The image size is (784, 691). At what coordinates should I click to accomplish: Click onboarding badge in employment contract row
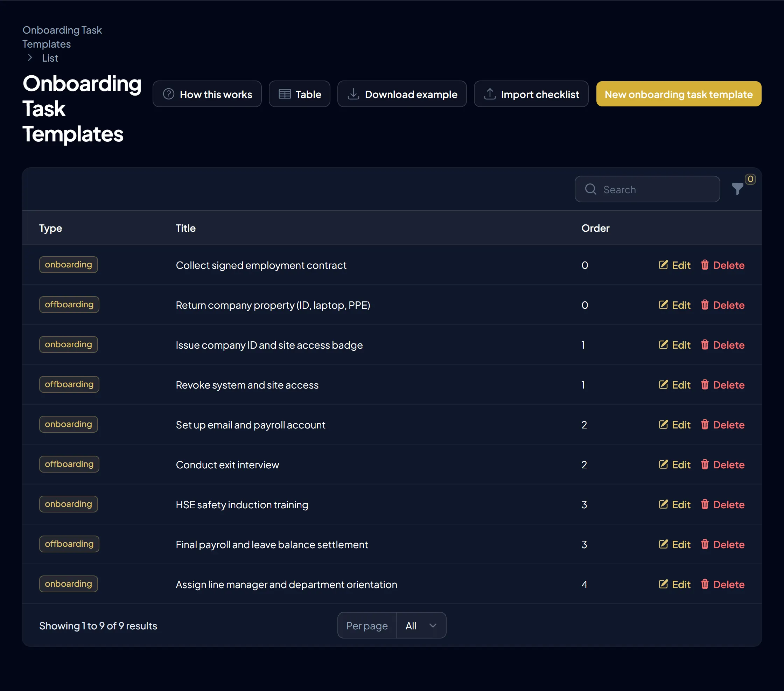click(68, 264)
